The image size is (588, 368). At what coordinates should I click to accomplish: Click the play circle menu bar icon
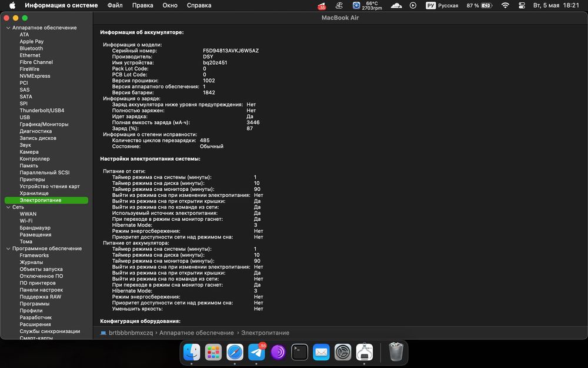click(x=413, y=5)
